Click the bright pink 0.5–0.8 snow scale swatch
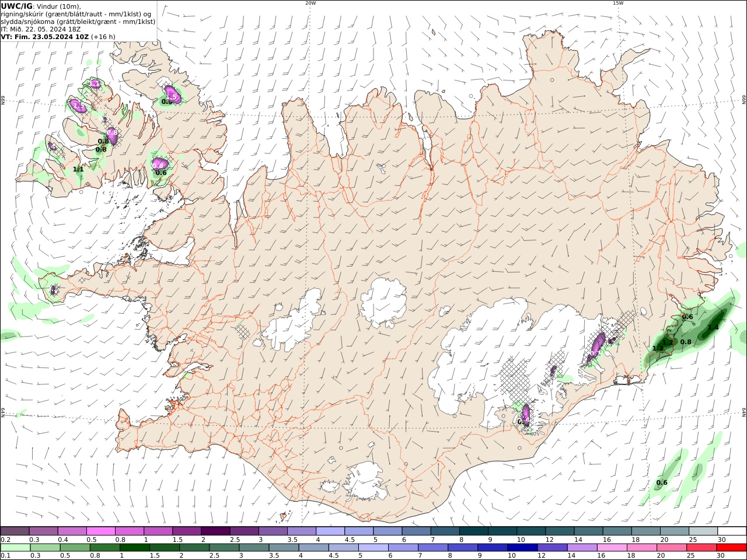747x560 pixels. coord(100,531)
